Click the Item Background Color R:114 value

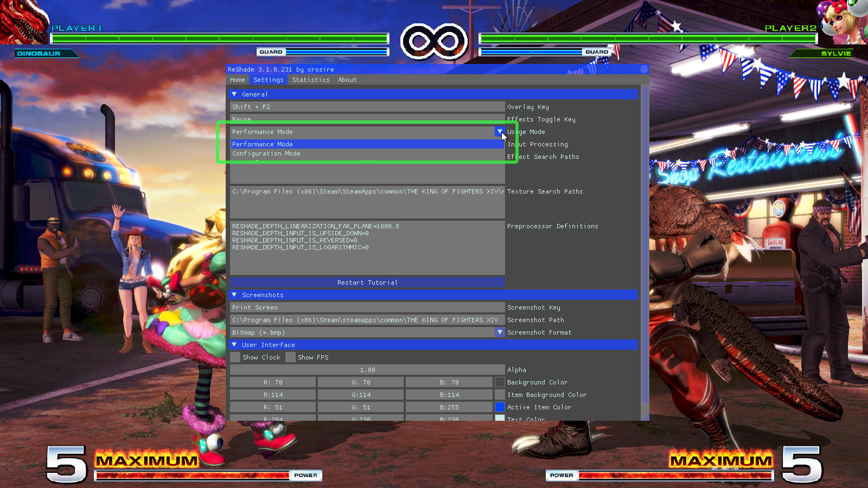pyautogui.click(x=273, y=395)
